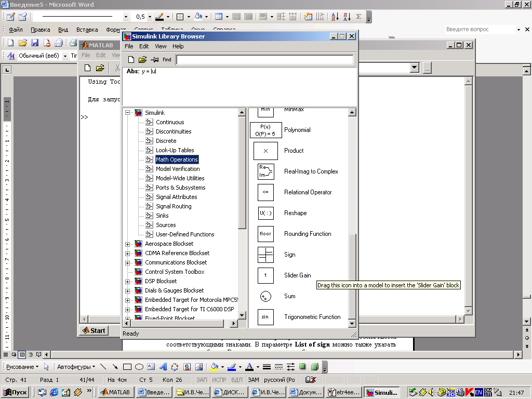Click the Trigonometric Function block icon

click(x=265, y=317)
